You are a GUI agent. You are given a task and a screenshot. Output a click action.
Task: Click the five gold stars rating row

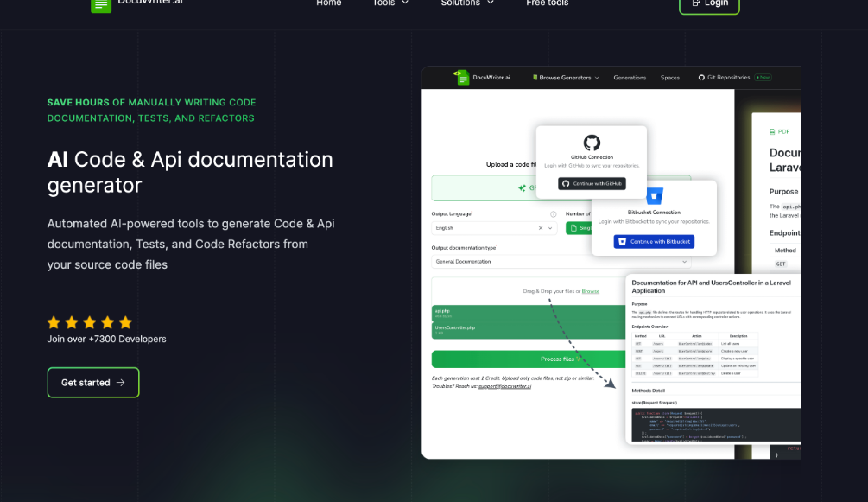point(90,322)
